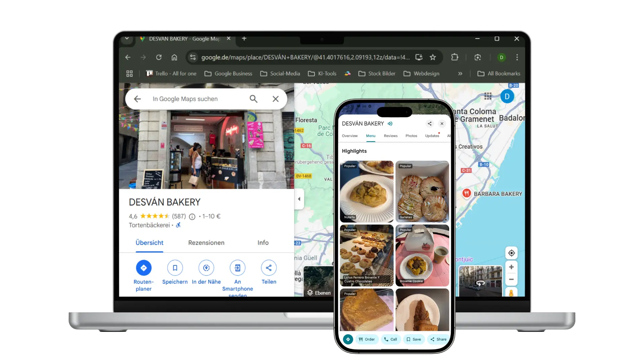Open the Trello - All for one bookmark

click(171, 73)
